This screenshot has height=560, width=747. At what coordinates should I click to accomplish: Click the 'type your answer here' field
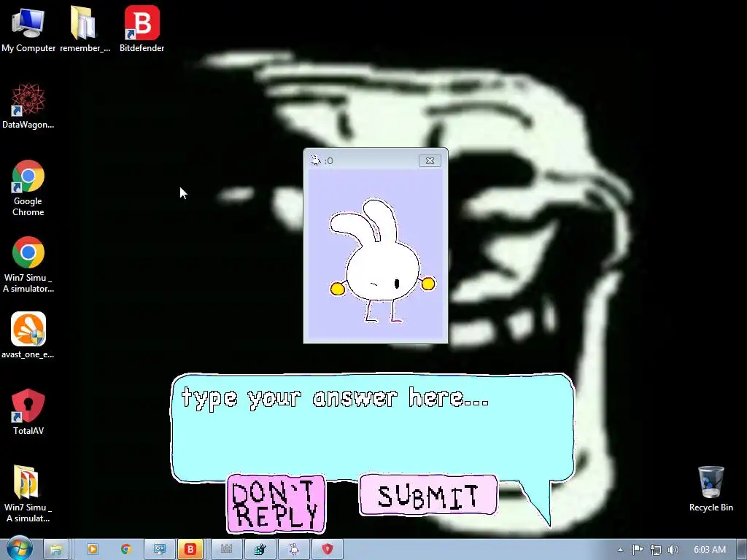[373, 427]
